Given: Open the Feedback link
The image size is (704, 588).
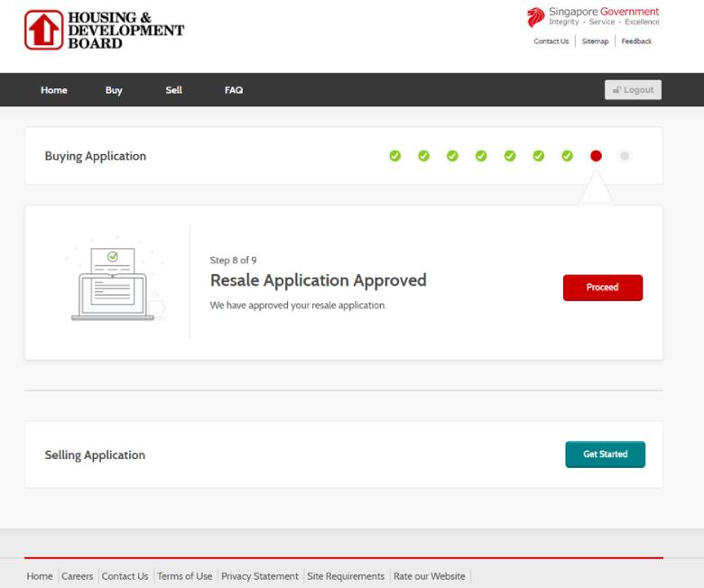Looking at the screenshot, I should (x=636, y=41).
